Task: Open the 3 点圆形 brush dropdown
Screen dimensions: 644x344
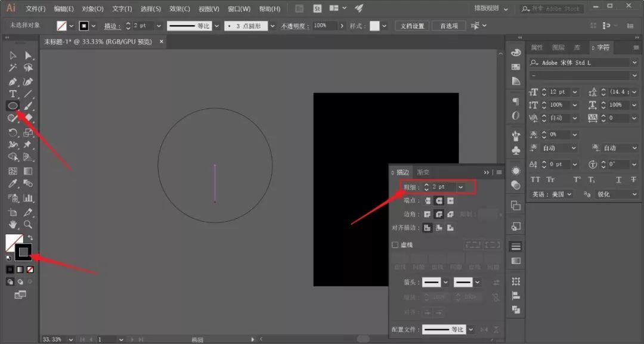Action: 272,26
